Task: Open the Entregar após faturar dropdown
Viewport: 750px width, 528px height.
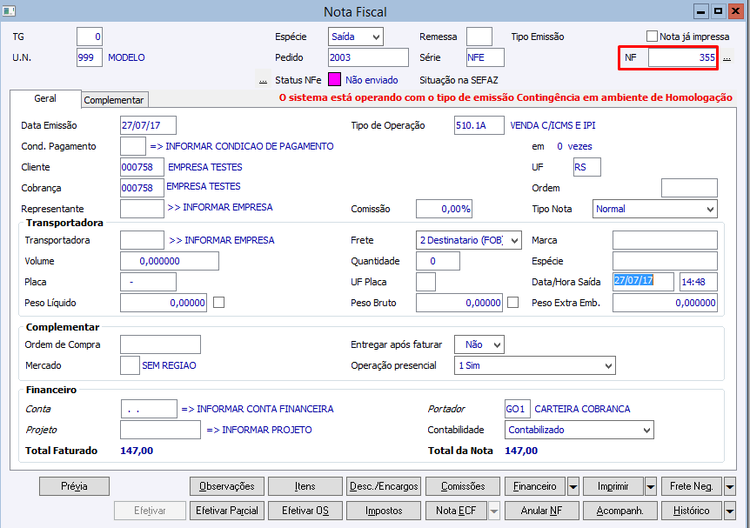Action: pos(479,344)
